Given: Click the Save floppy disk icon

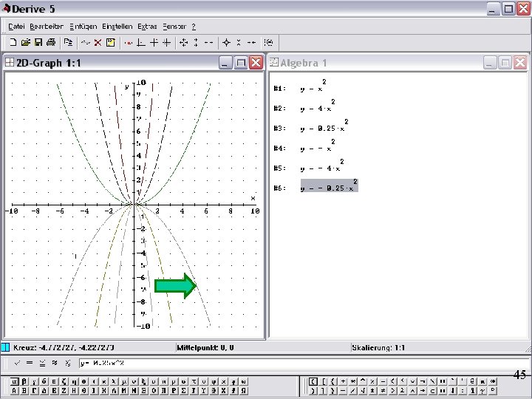Looking at the screenshot, I should tap(38, 42).
